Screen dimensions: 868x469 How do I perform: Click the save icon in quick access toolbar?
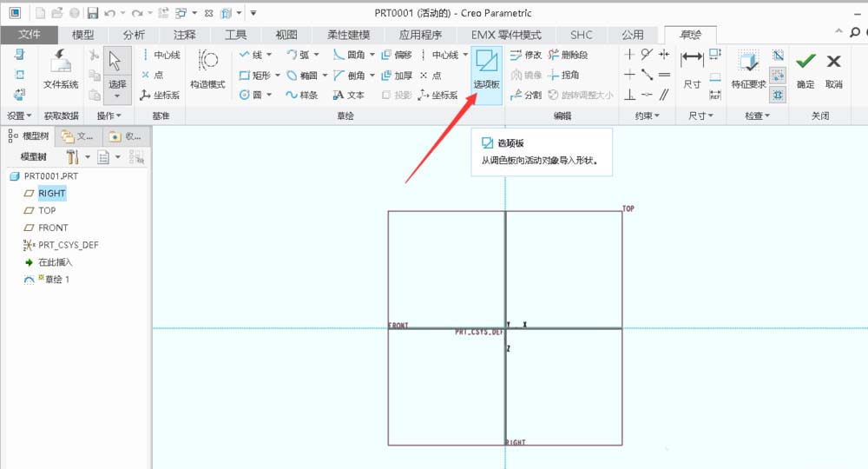point(93,13)
